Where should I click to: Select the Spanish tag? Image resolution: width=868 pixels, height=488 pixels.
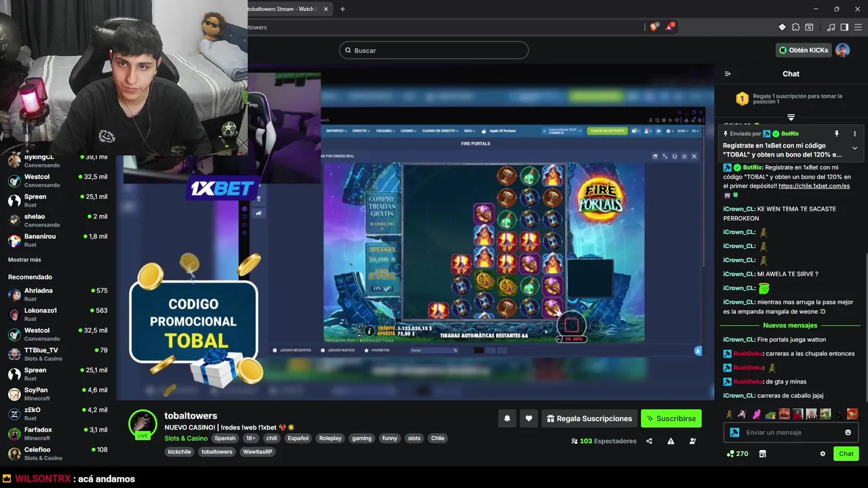coord(225,439)
